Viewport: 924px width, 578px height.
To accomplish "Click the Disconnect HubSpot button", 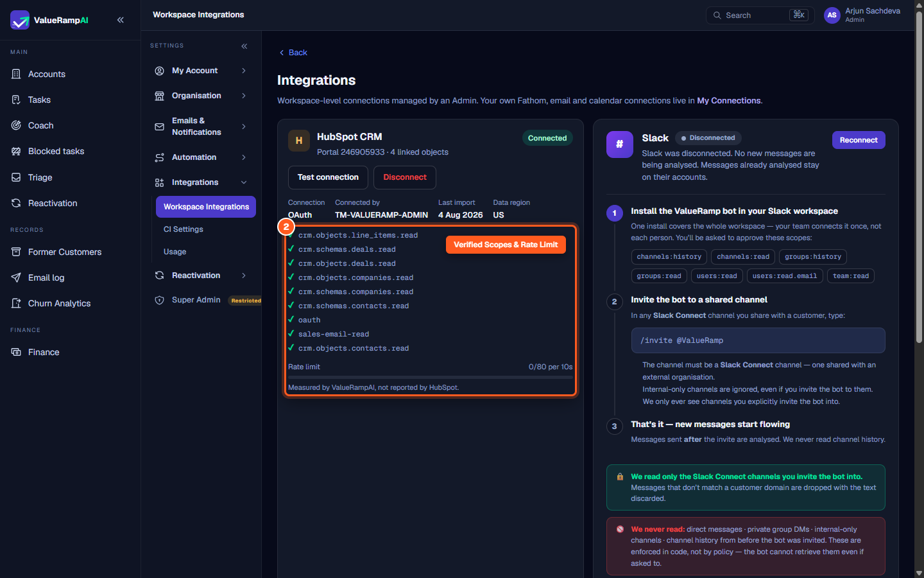I will pos(405,177).
